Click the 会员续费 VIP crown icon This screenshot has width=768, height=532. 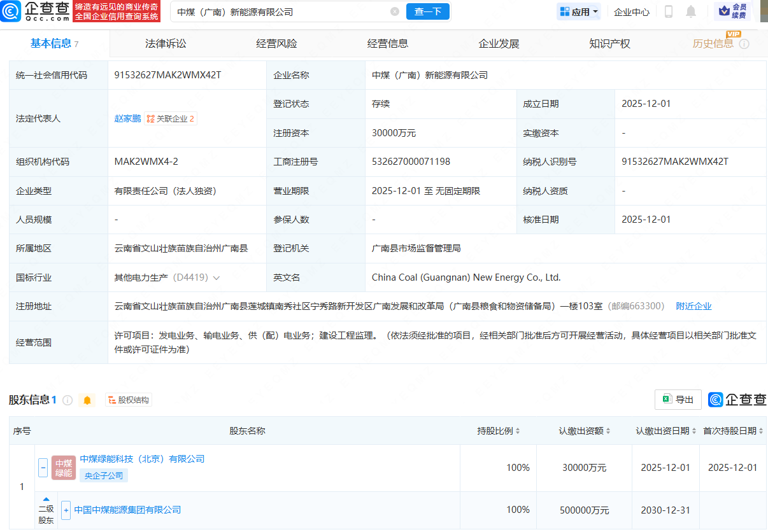point(723,11)
